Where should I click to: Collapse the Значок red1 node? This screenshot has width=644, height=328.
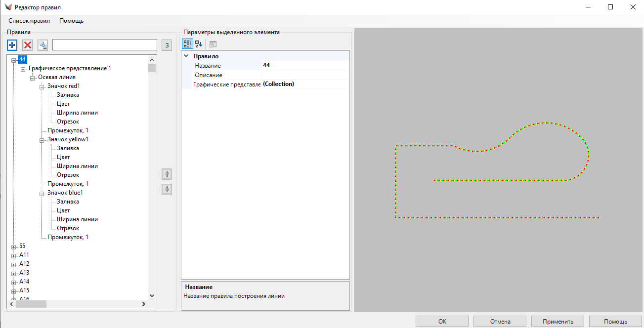(42, 86)
